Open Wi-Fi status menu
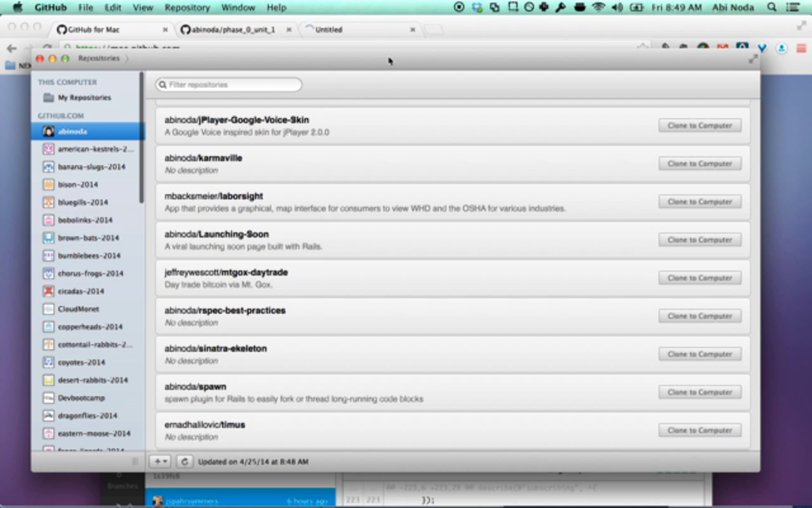The width and height of the screenshot is (812, 508). pyautogui.click(x=598, y=7)
